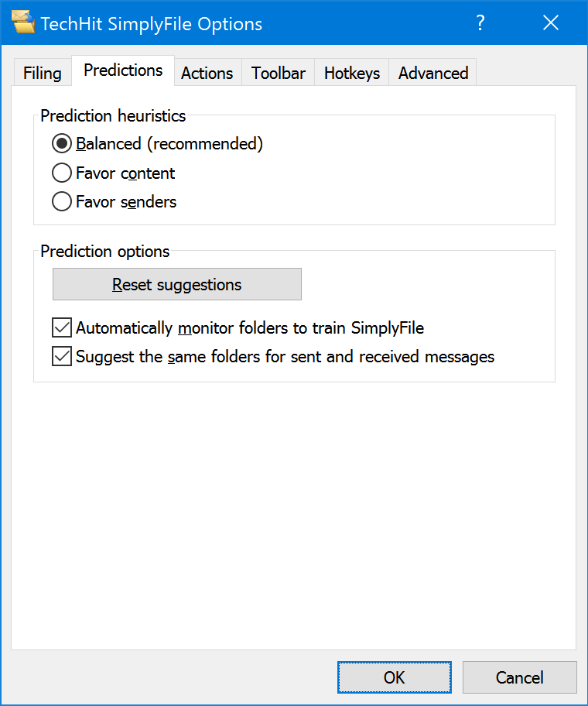Select the Predictions tab
The image size is (588, 706).
[x=123, y=70]
